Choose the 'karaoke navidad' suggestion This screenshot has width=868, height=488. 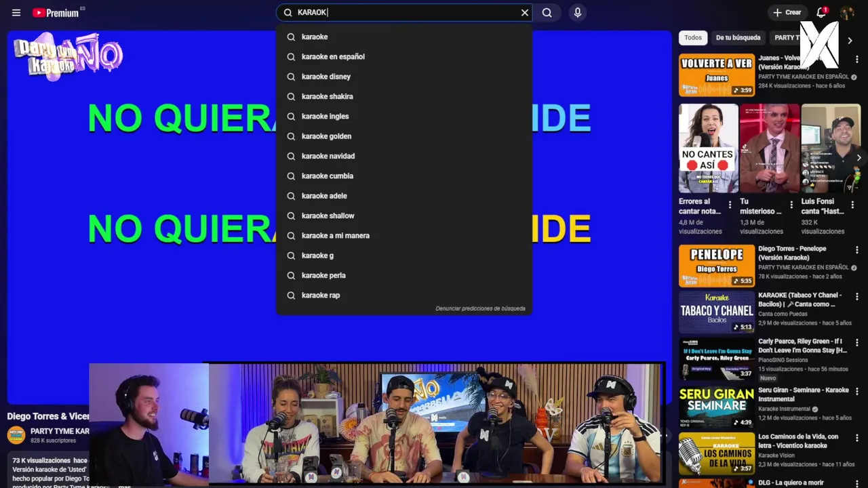point(404,156)
